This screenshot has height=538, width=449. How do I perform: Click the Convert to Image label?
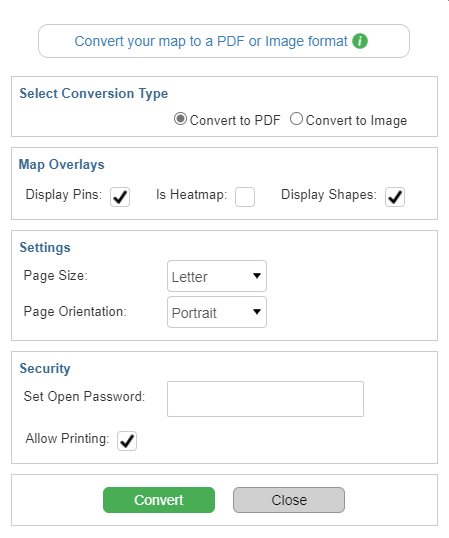coord(356,120)
